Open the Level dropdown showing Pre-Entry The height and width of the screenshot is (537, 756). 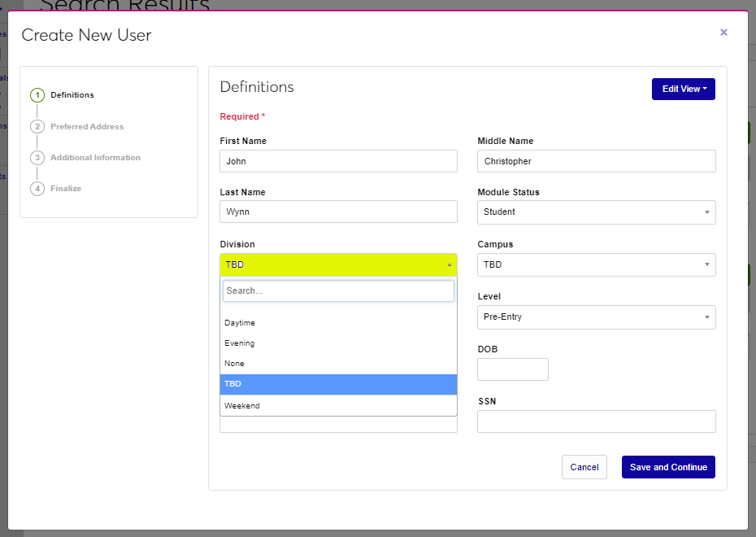coord(596,317)
